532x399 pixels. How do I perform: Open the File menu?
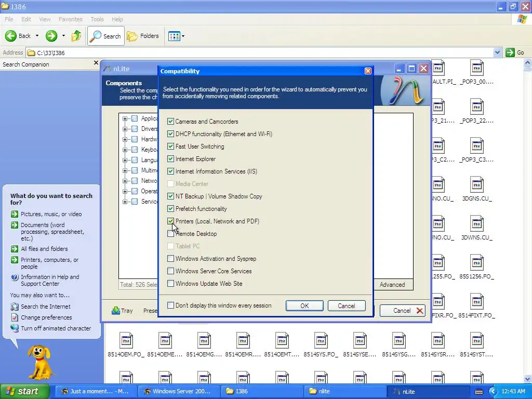9,19
